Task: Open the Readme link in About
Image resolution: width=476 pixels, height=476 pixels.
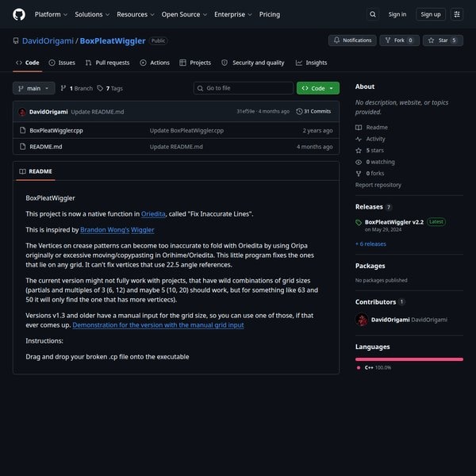Action: (372, 127)
